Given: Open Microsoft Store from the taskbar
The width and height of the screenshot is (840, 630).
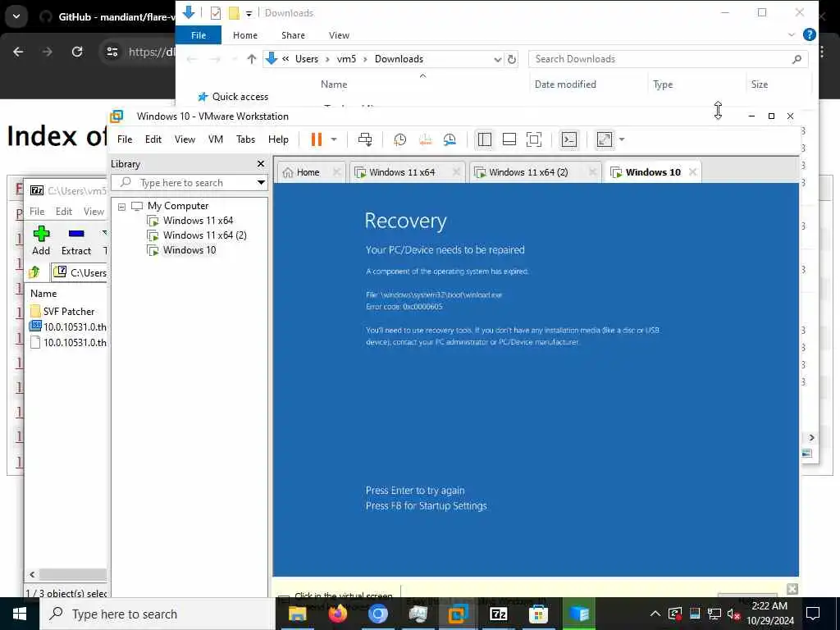Looking at the screenshot, I should pyautogui.click(x=538, y=614).
